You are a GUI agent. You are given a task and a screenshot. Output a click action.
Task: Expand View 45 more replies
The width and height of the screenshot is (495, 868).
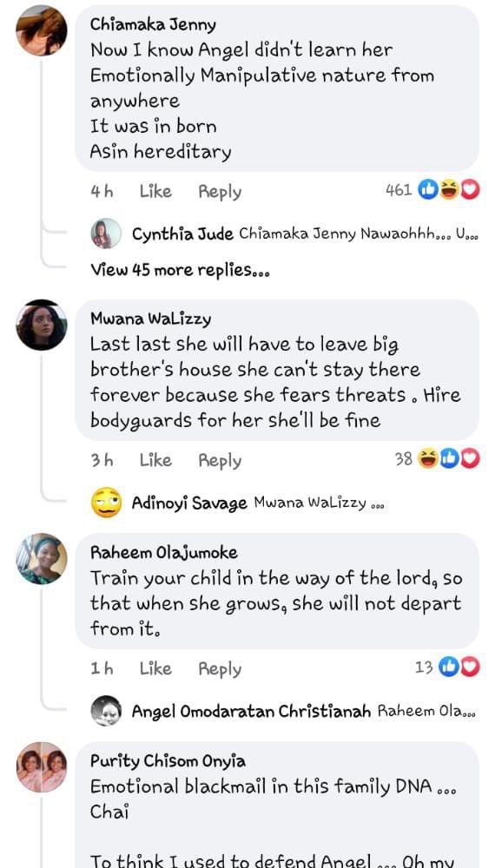tap(180, 271)
